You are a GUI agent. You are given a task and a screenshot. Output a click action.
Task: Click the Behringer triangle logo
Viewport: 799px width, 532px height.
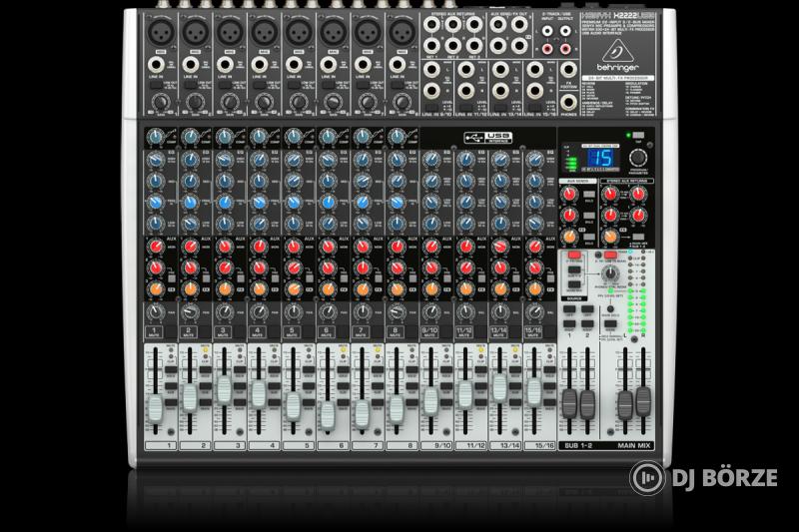[617, 51]
